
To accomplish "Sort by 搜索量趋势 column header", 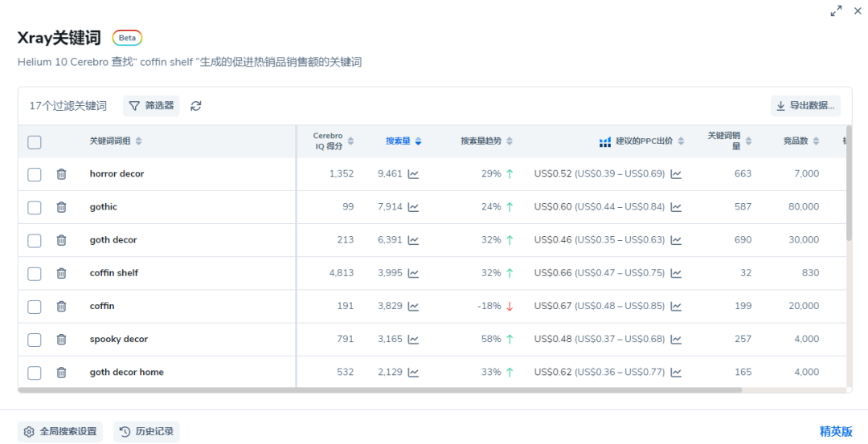I will coord(485,141).
